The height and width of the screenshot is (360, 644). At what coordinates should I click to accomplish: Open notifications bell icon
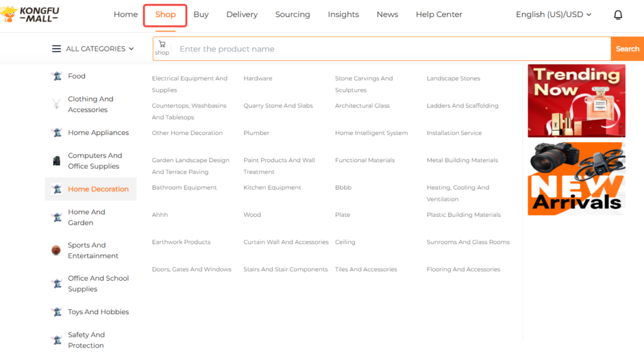coord(618,14)
